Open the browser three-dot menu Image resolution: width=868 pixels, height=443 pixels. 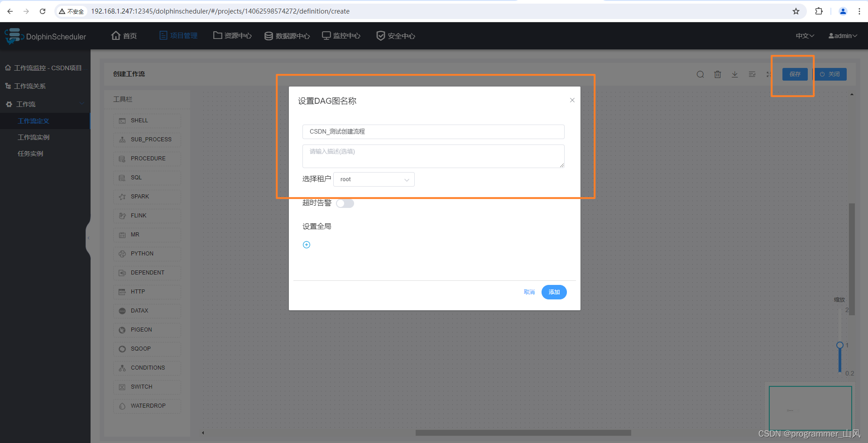[859, 11]
